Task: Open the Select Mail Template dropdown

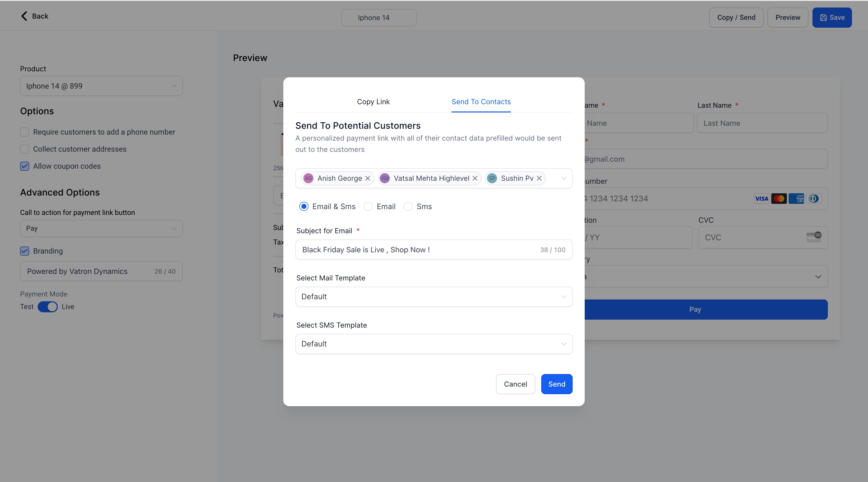Action: (x=434, y=296)
